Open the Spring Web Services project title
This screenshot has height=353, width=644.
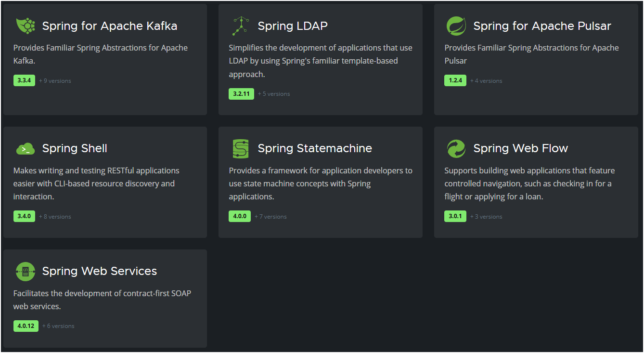100,271
